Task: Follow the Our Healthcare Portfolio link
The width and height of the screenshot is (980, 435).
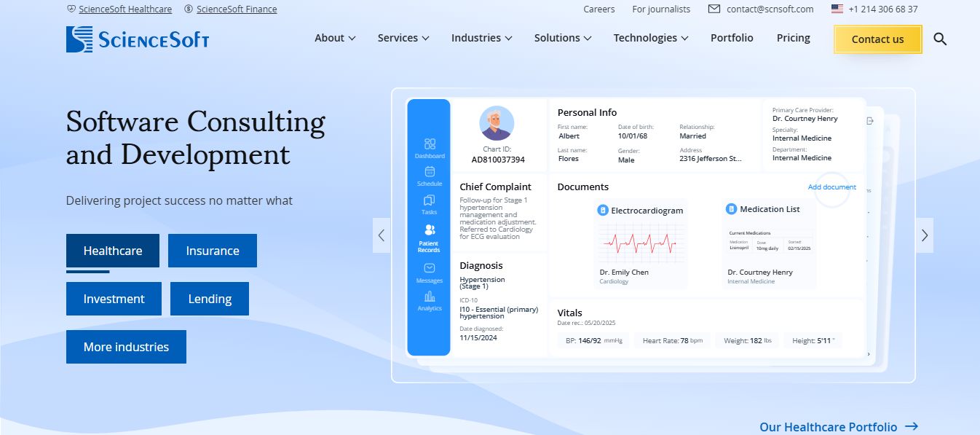Action: click(x=838, y=427)
